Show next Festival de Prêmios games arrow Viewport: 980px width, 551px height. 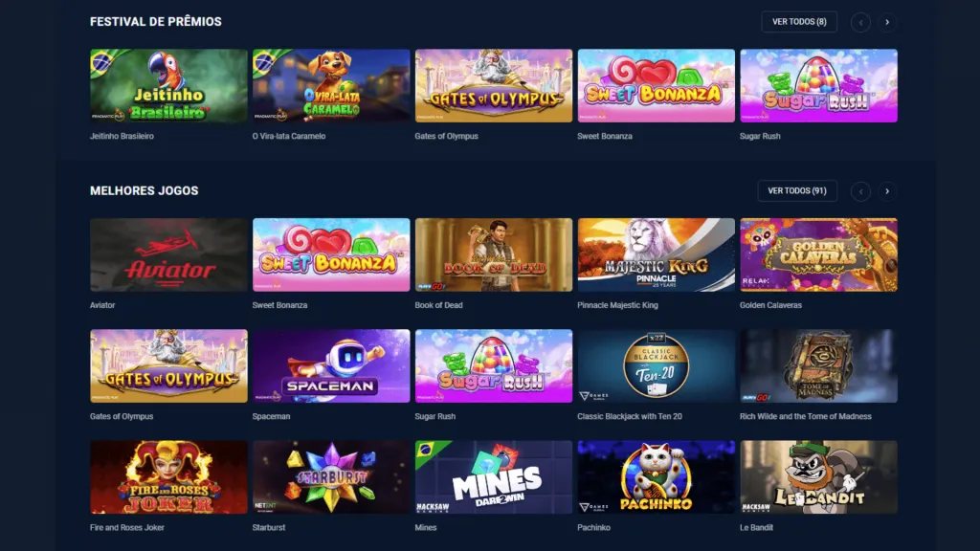click(x=887, y=23)
